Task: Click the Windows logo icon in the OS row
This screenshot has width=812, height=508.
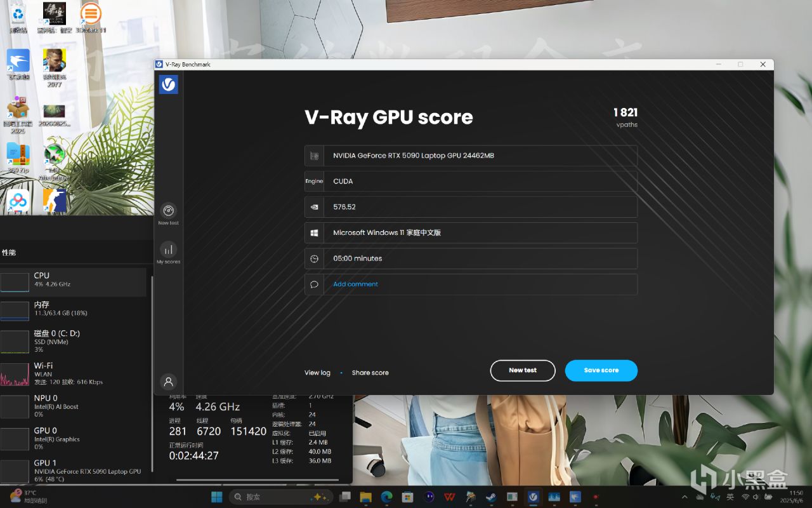Action: pos(314,233)
